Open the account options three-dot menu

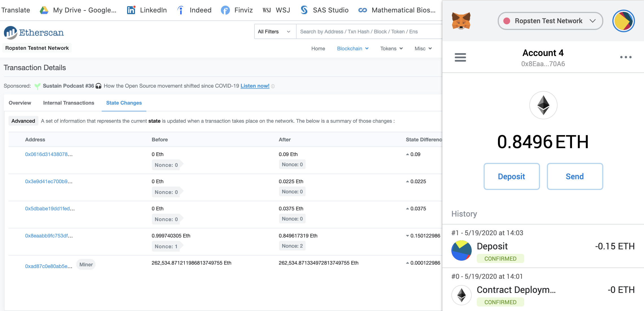pos(626,57)
